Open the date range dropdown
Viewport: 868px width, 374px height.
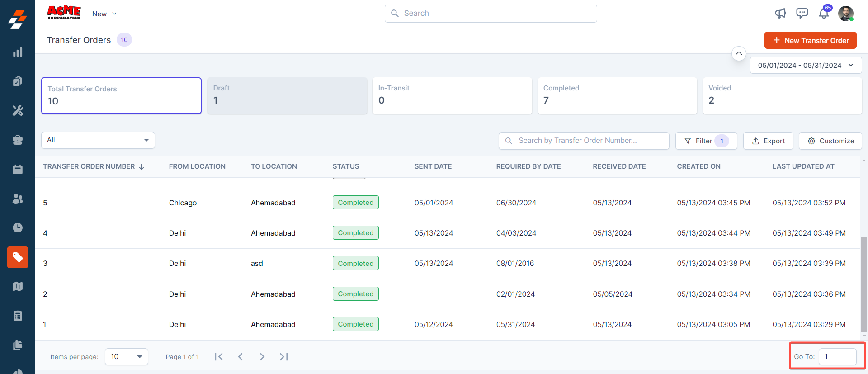[x=806, y=65]
